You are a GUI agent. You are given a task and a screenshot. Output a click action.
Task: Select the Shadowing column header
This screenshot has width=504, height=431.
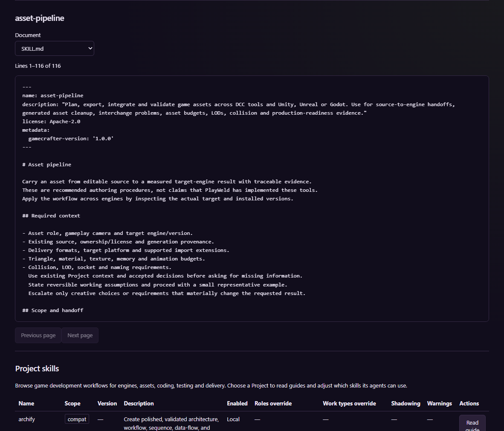tap(406, 403)
